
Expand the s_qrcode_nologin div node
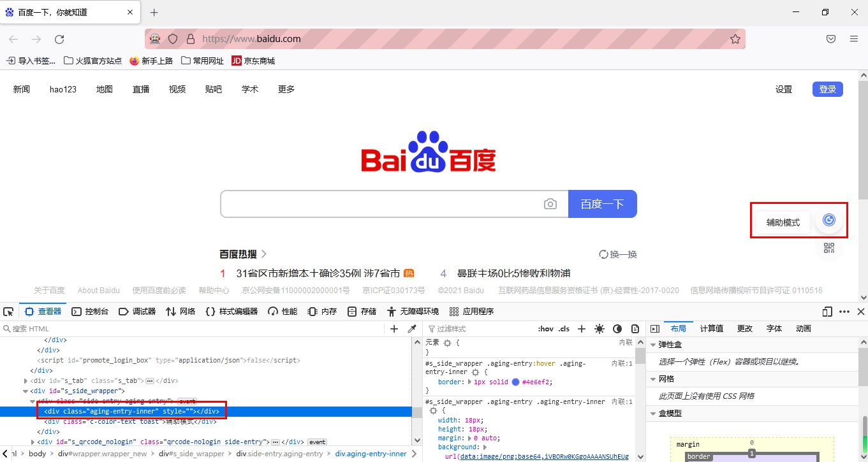[x=33, y=442]
